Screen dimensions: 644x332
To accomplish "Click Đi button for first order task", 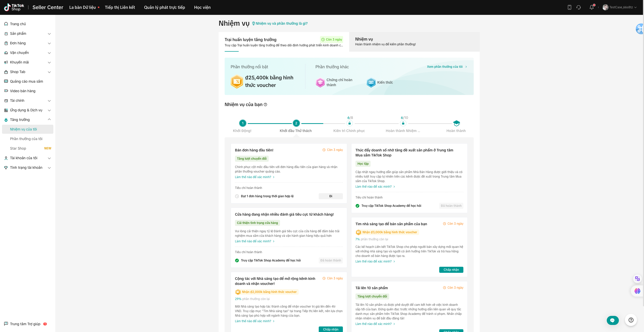I will pyautogui.click(x=331, y=196).
